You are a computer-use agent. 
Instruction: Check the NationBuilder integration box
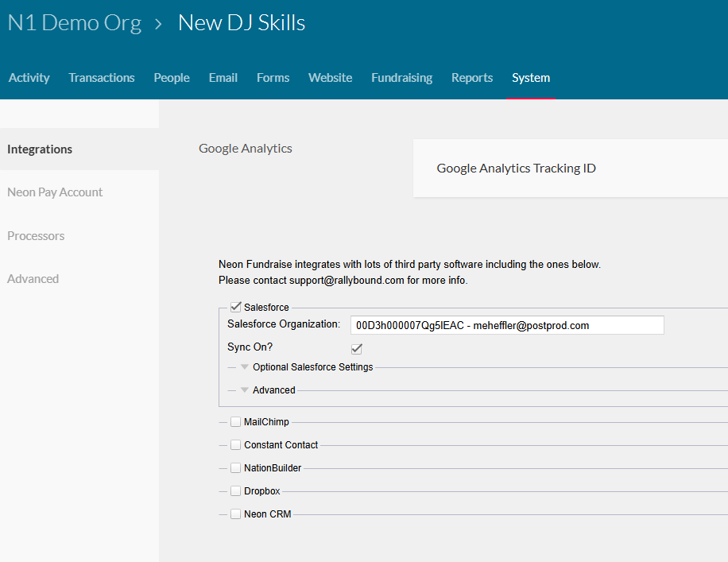pyautogui.click(x=236, y=467)
